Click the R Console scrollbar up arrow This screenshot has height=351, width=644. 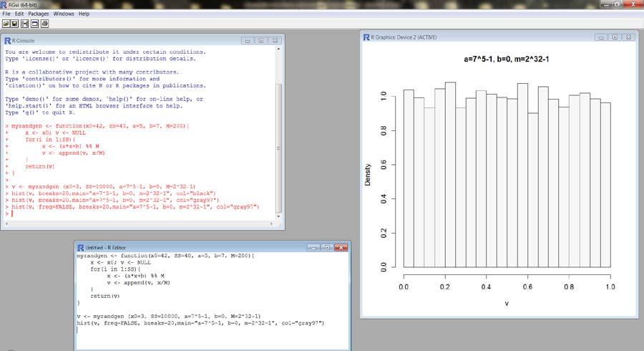click(278, 49)
